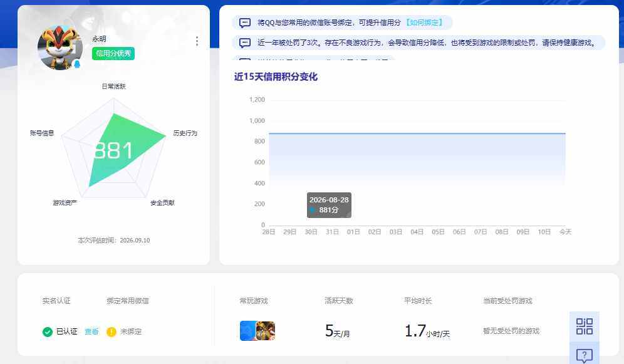
Task: Open the three-dot menu beside the username
Action: (197, 41)
